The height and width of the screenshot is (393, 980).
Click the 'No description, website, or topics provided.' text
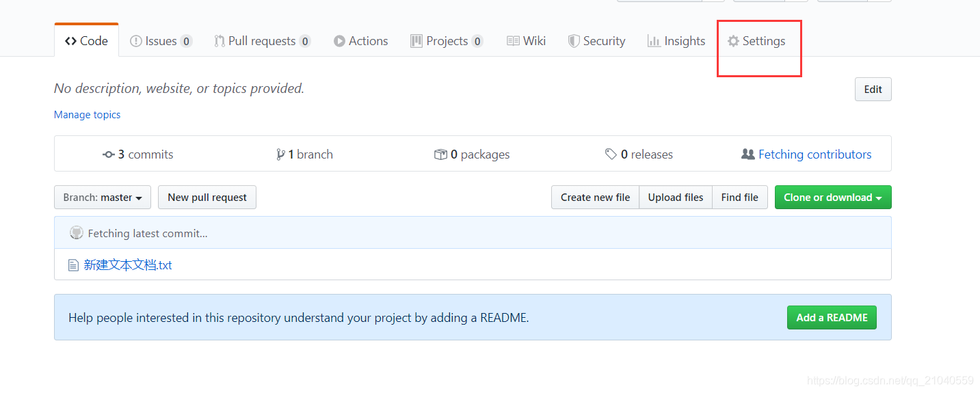(x=179, y=89)
